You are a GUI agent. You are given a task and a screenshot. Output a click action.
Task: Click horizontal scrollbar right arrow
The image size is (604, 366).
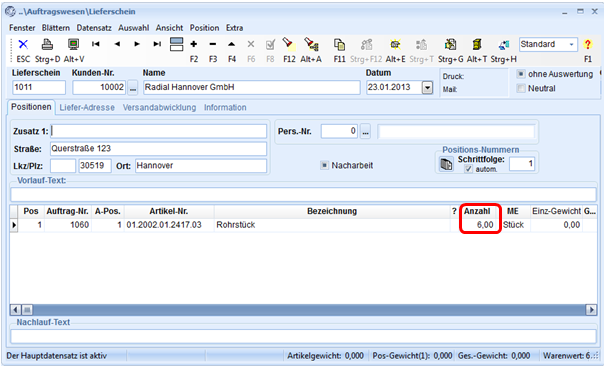(x=591, y=309)
